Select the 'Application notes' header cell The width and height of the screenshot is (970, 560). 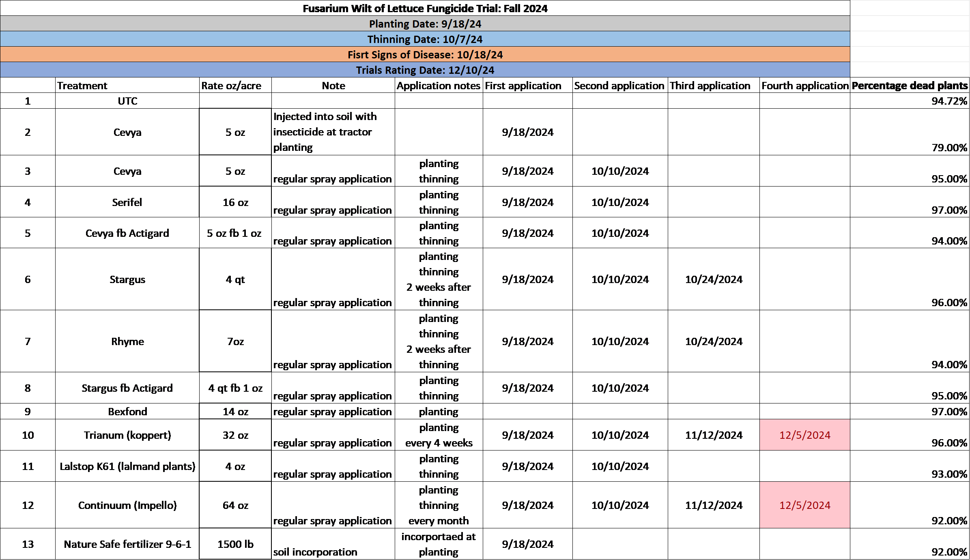click(439, 85)
